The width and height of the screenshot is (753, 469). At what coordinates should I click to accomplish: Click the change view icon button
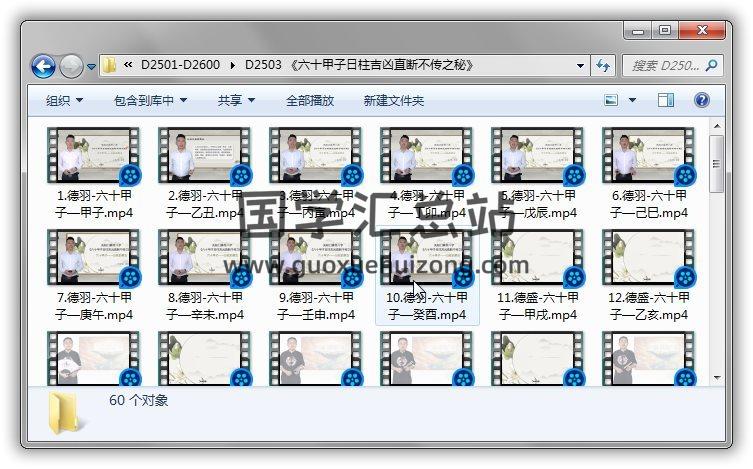pyautogui.click(x=611, y=100)
